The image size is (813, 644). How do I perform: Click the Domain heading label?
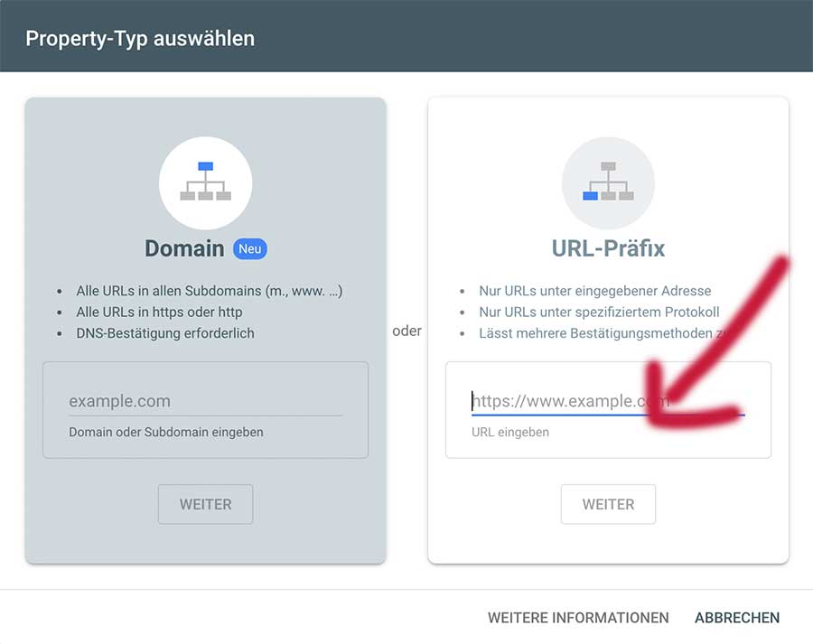pos(183,247)
